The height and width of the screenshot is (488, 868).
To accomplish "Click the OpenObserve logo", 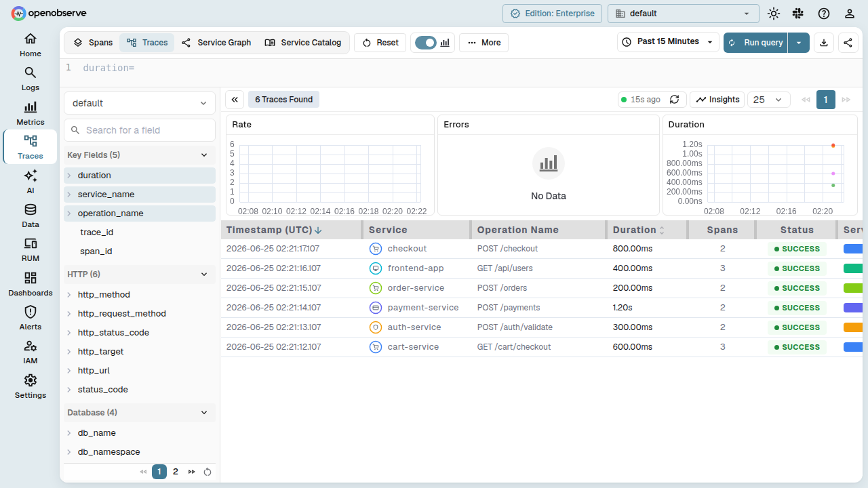I will 49,13.
